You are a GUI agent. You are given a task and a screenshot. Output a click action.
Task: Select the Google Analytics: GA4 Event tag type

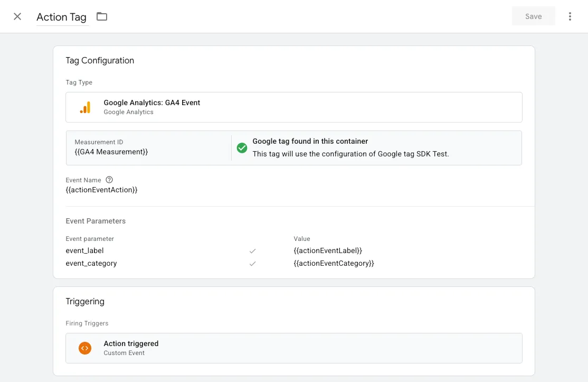coord(294,107)
